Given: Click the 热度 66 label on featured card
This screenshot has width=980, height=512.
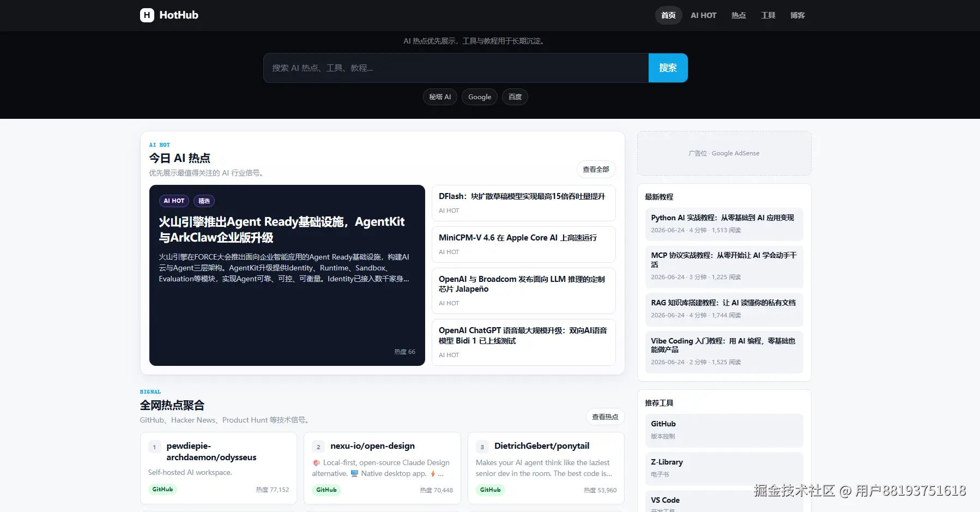Looking at the screenshot, I should pos(404,352).
